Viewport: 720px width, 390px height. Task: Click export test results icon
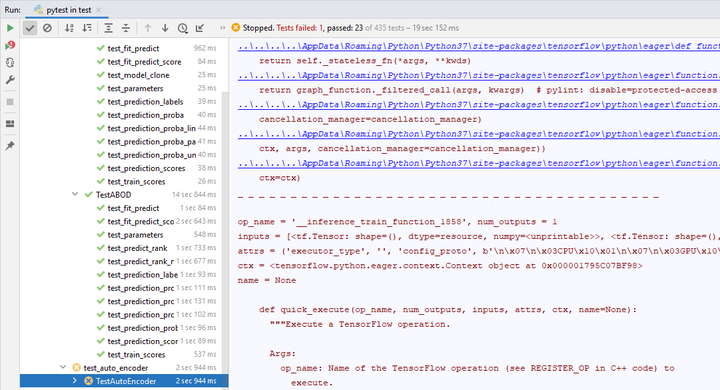tap(200, 28)
